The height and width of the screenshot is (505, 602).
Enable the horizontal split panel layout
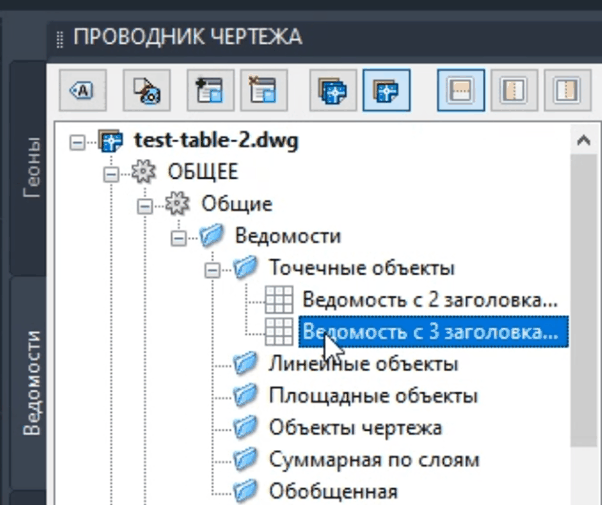pyautogui.click(x=459, y=90)
